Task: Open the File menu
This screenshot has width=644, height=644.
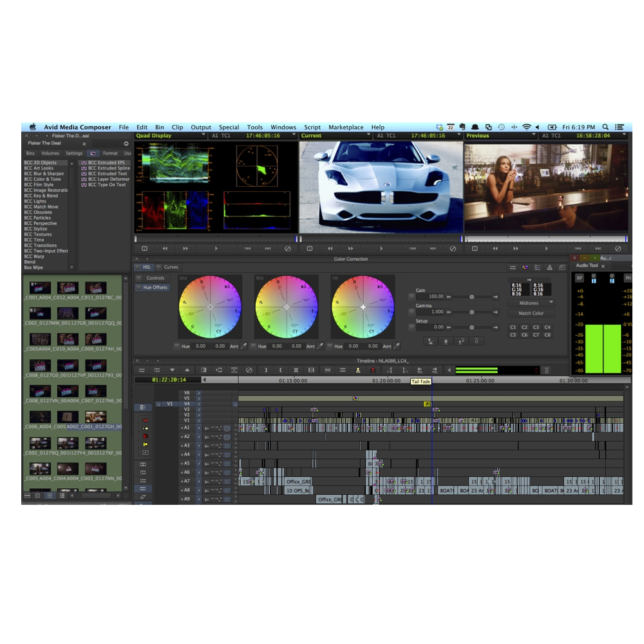Action: [124, 127]
